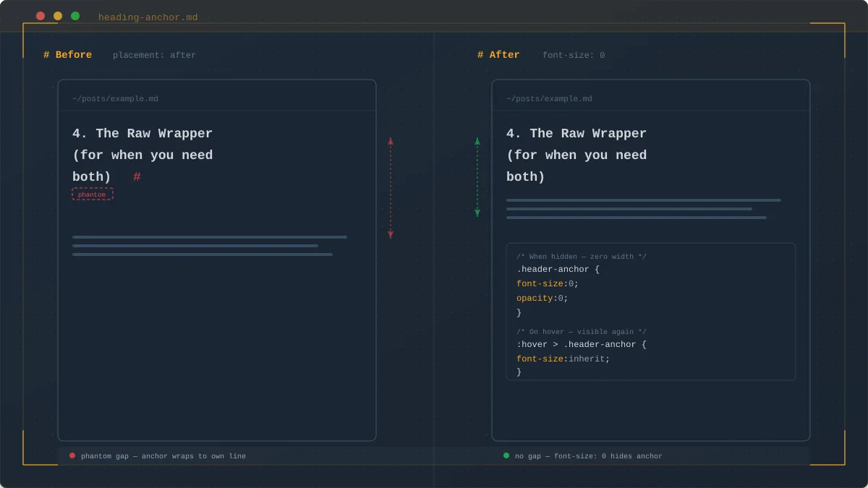The width and height of the screenshot is (868, 488).
Task: Click the "/* When hidden — zero width */" comment
Action: click(x=582, y=257)
